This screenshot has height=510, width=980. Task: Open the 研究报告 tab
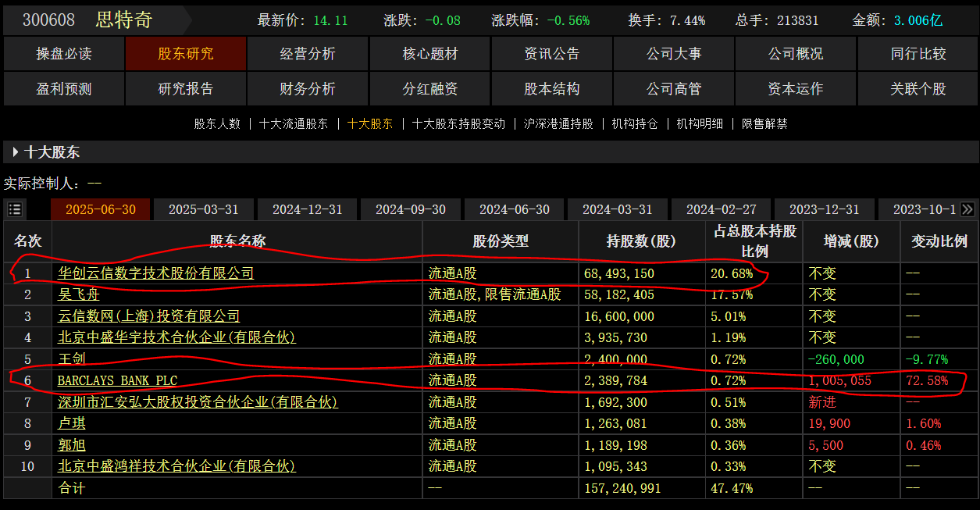(x=186, y=89)
